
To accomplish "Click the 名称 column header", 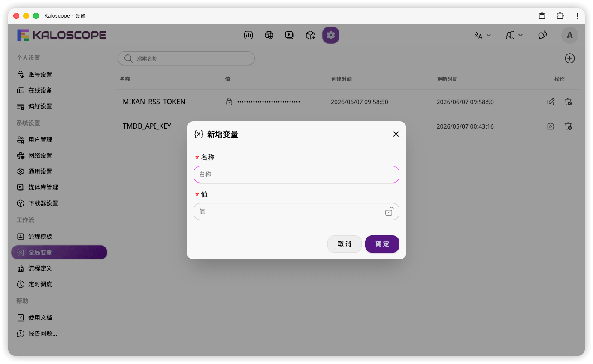I will (125, 79).
